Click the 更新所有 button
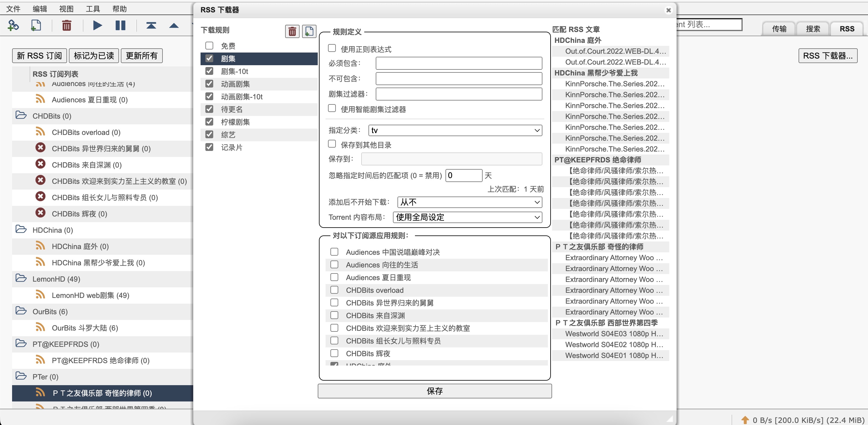 point(142,56)
